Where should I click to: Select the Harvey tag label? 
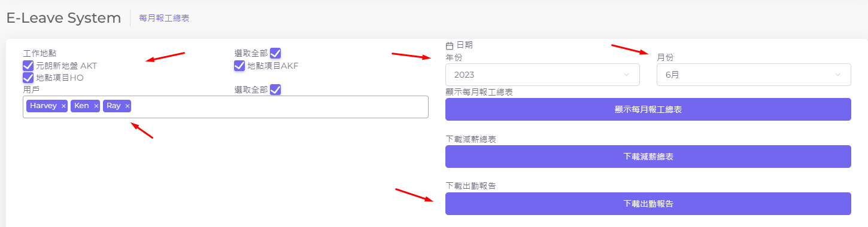44,106
